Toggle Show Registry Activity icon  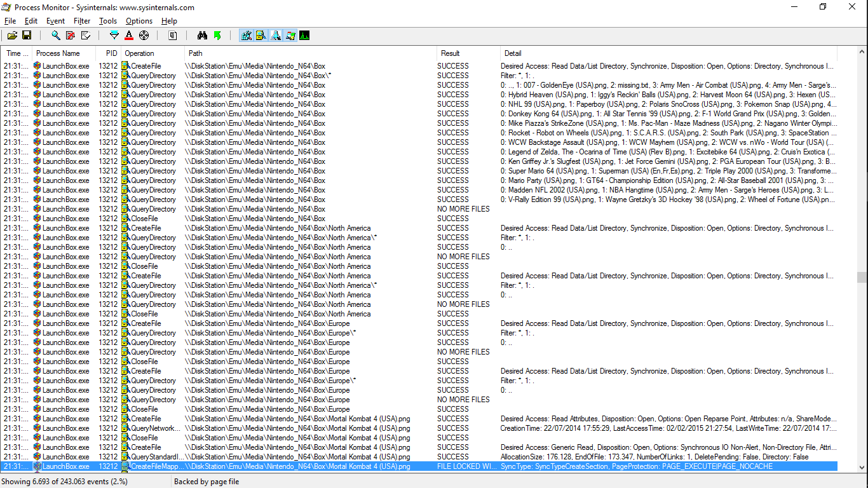(246, 36)
